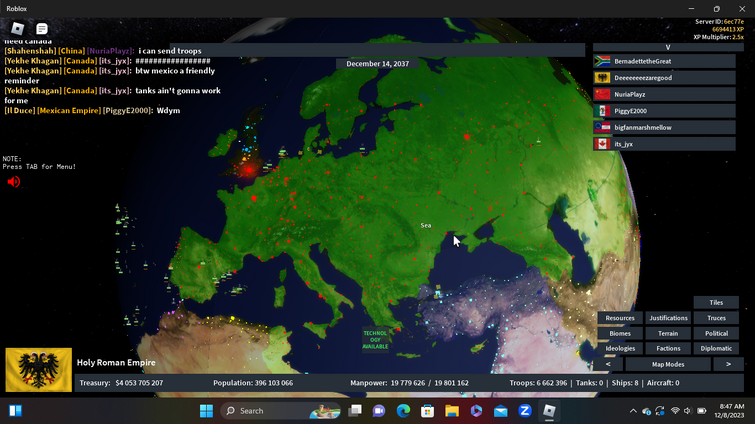Select its_jyx in the player list
Image resolution: width=755 pixels, height=424 pixels.
pyautogui.click(x=664, y=144)
